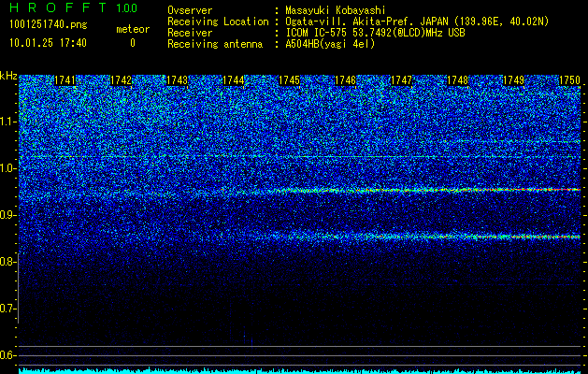Click the 1747 time marker
588x374 pixels.
click(x=402, y=80)
